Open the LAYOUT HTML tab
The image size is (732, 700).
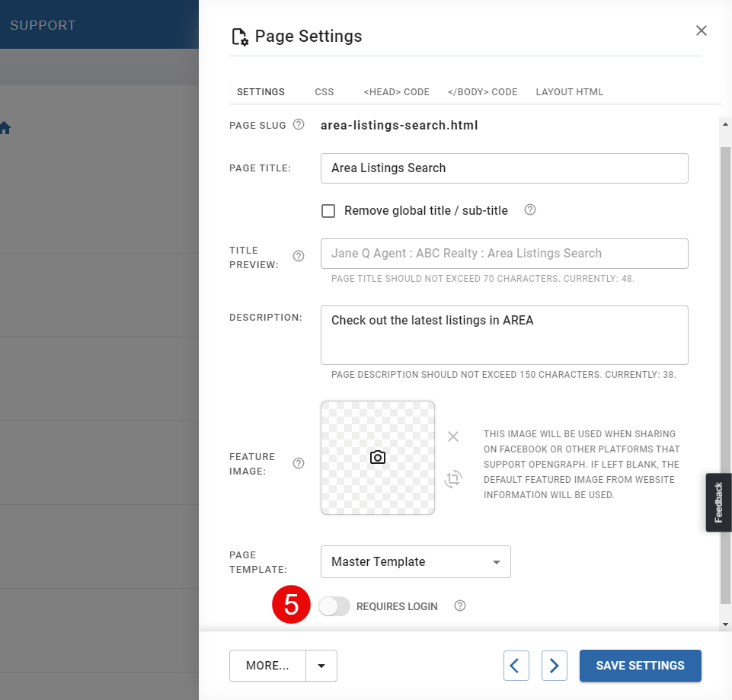[x=570, y=92]
